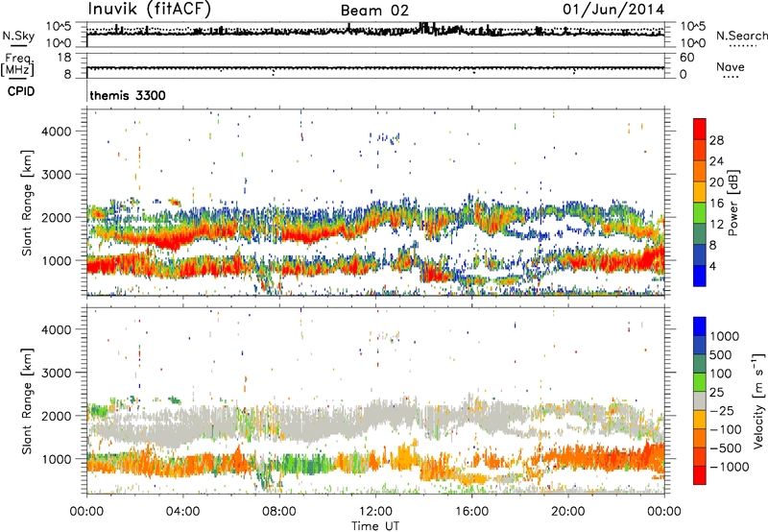This screenshot has width=768, height=532.
Task: Click the '12:00' time axis tick label
Action: point(375,512)
